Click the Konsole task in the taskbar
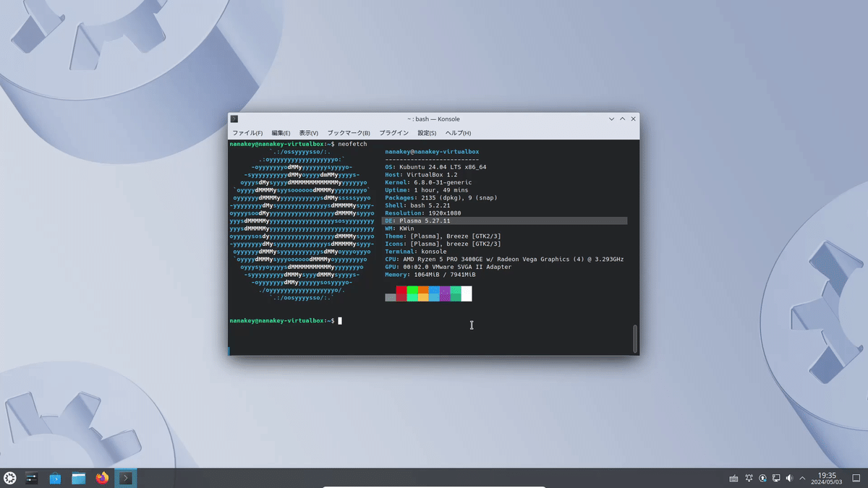The height and width of the screenshot is (488, 868). pyautogui.click(x=125, y=478)
